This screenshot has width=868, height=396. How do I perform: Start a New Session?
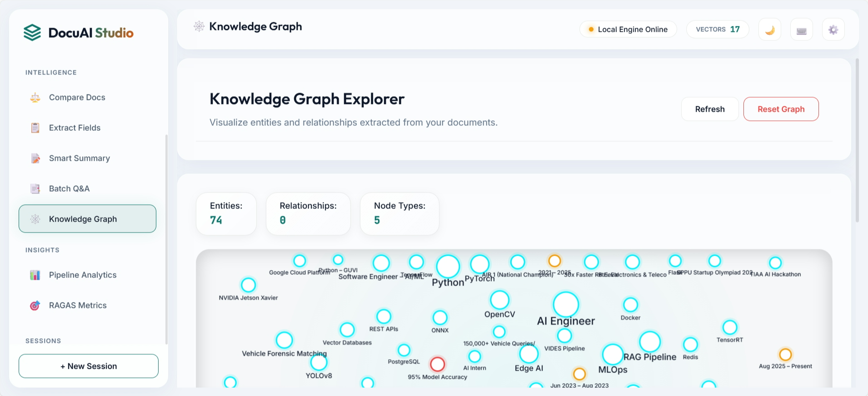coord(89,366)
